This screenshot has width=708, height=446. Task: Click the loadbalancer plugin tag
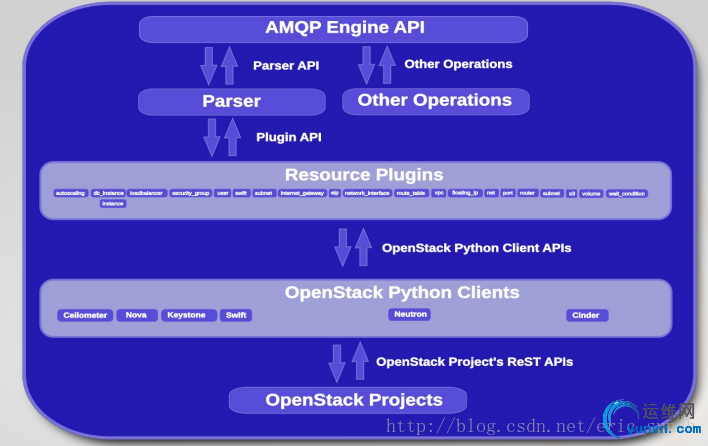(147, 193)
